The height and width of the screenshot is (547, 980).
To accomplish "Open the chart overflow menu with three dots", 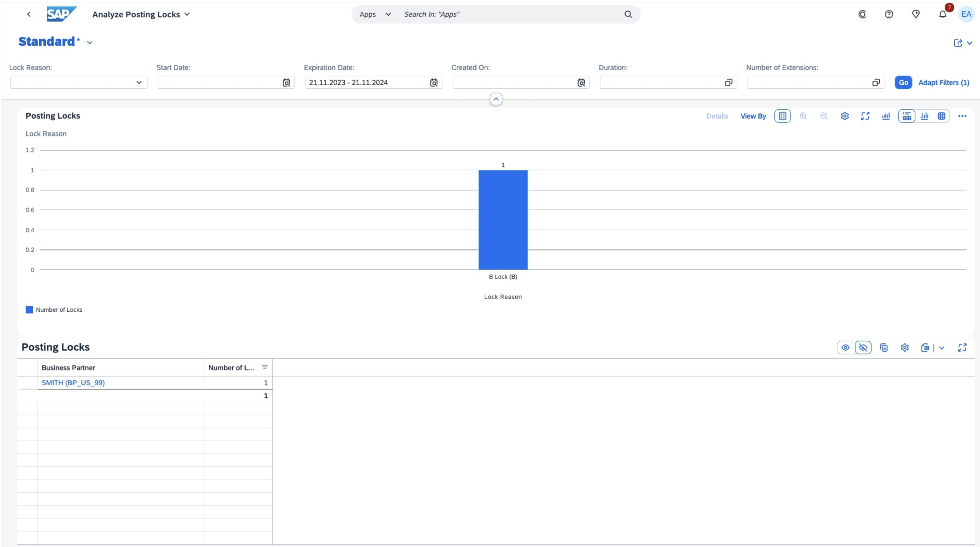I will coord(963,116).
